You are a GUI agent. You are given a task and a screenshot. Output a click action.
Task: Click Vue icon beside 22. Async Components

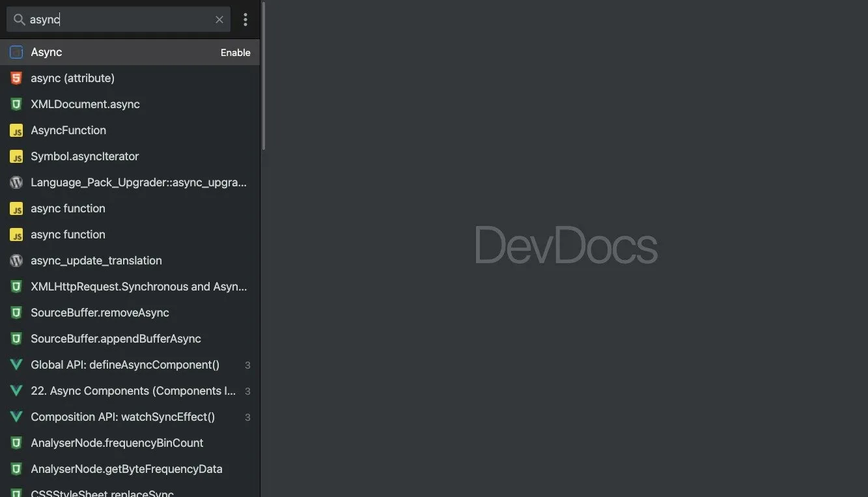(16, 391)
